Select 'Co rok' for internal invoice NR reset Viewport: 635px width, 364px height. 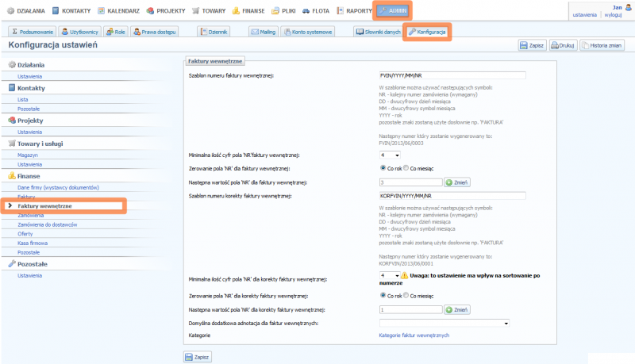pos(383,169)
